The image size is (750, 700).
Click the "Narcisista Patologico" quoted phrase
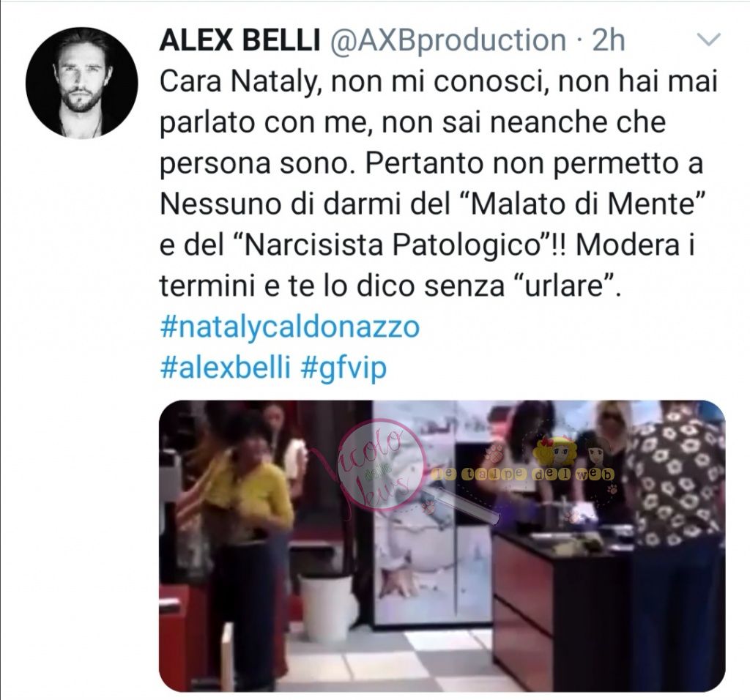(x=396, y=245)
